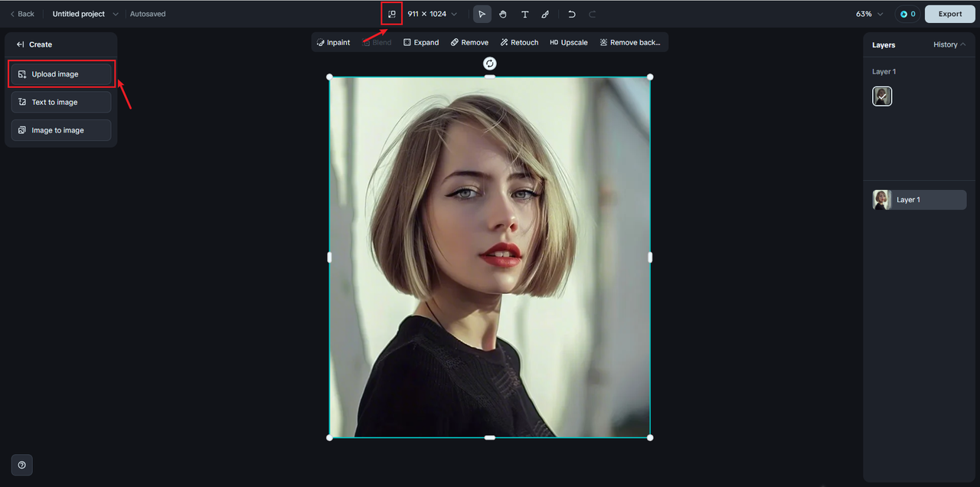Screen dimensions: 980x487
Task: Open the 911 × 1024 size dropdown
Action: [432, 14]
